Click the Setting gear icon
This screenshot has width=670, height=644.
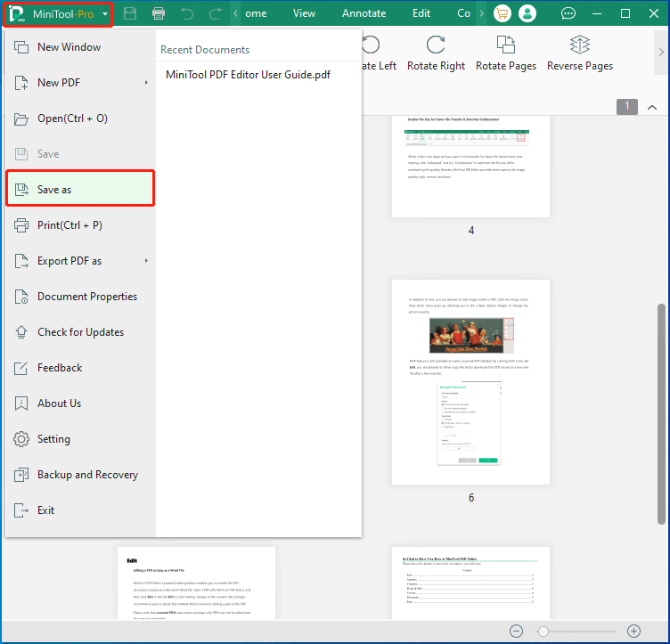coord(21,439)
